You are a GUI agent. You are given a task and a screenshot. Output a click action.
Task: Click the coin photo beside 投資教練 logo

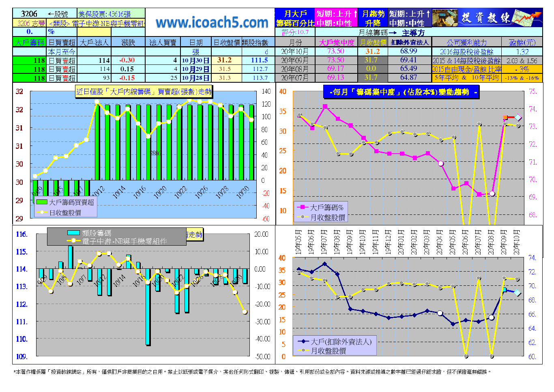(x=445, y=17)
